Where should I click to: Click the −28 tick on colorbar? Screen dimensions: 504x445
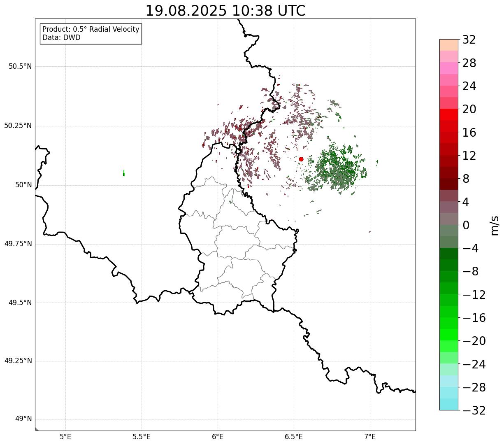pyautogui.click(x=474, y=387)
